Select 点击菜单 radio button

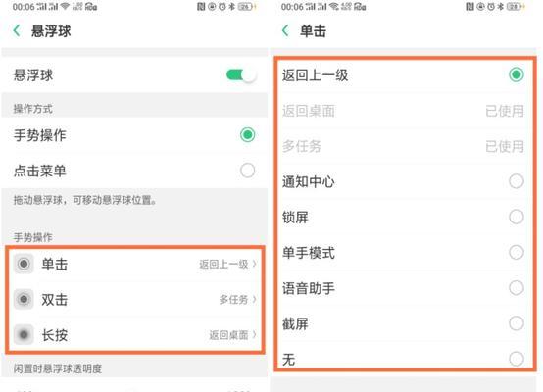(x=247, y=171)
